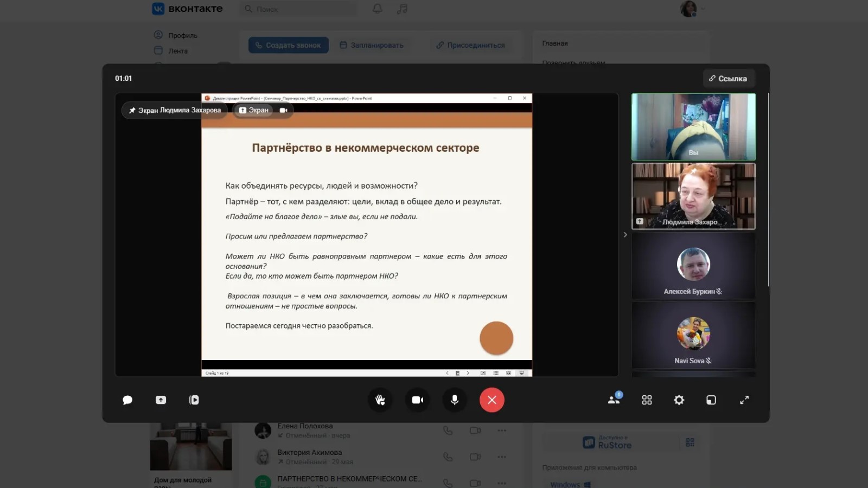The height and width of the screenshot is (488, 868).
Task: Select the Экран stream view
Action: (x=254, y=110)
